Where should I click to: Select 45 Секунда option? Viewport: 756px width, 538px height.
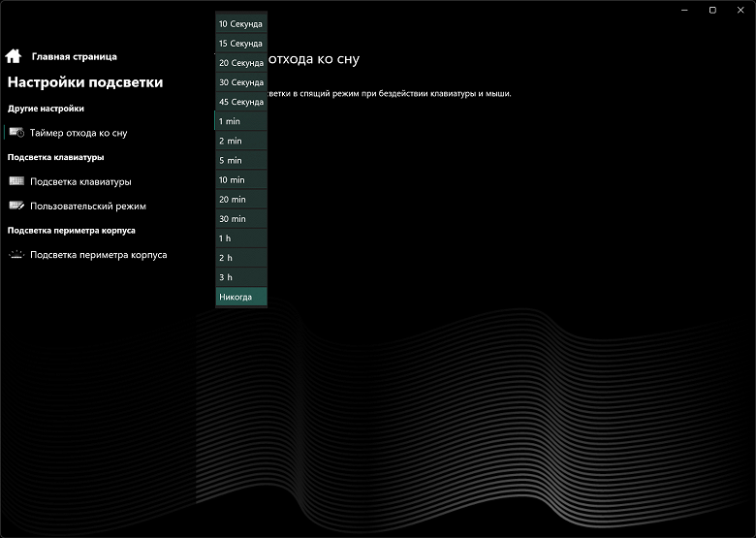click(240, 102)
